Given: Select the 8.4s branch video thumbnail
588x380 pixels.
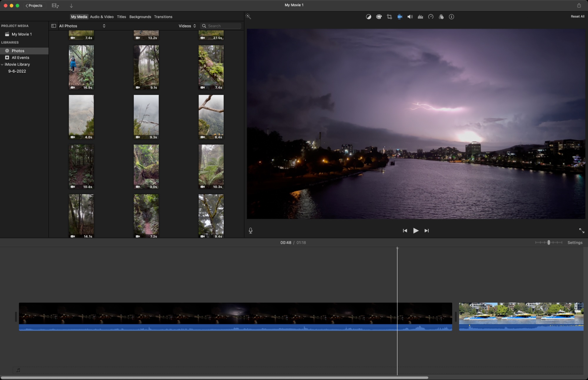Looking at the screenshot, I should [211, 117].
